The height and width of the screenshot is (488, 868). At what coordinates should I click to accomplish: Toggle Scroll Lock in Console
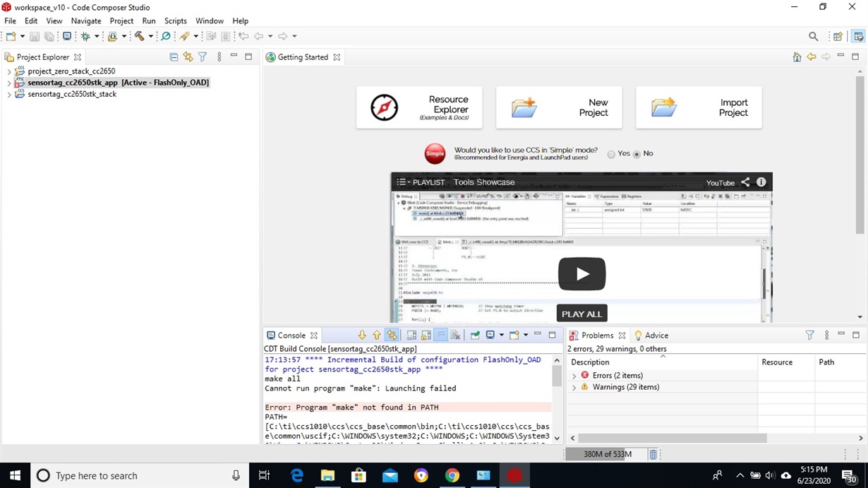[426, 335]
